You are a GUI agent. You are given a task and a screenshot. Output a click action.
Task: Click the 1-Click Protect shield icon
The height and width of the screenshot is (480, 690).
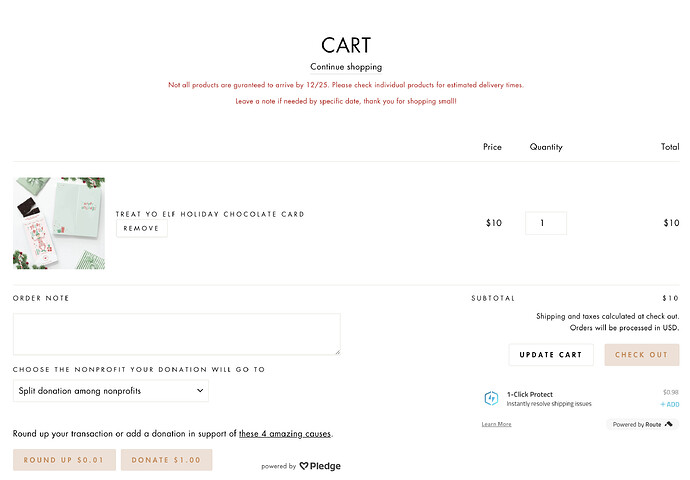(491, 398)
